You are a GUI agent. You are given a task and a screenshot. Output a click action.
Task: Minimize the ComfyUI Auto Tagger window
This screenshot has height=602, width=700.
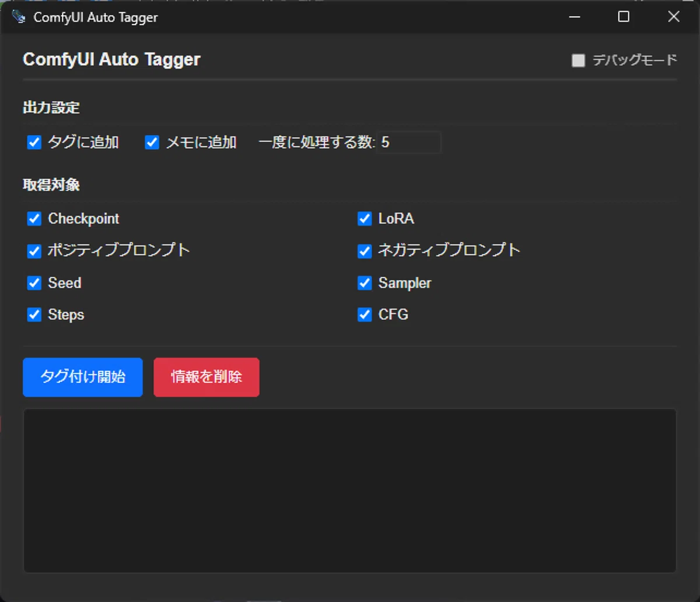(x=575, y=17)
